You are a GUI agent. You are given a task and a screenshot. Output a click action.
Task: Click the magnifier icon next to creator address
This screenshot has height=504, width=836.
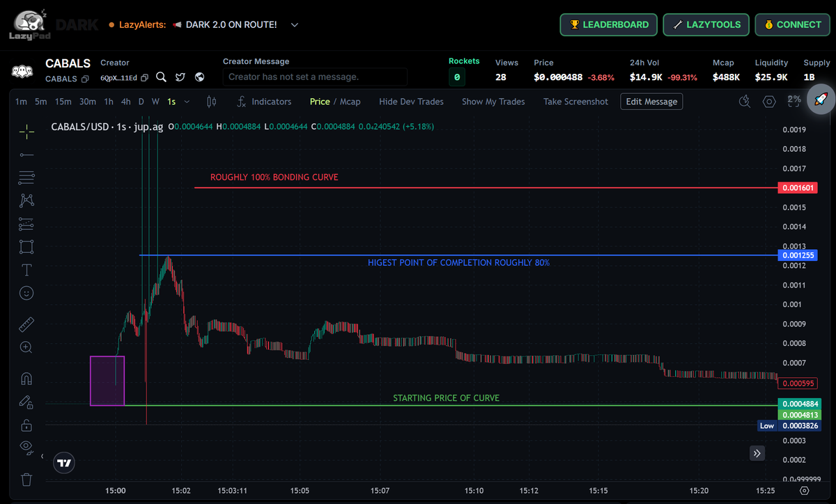(x=161, y=77)
